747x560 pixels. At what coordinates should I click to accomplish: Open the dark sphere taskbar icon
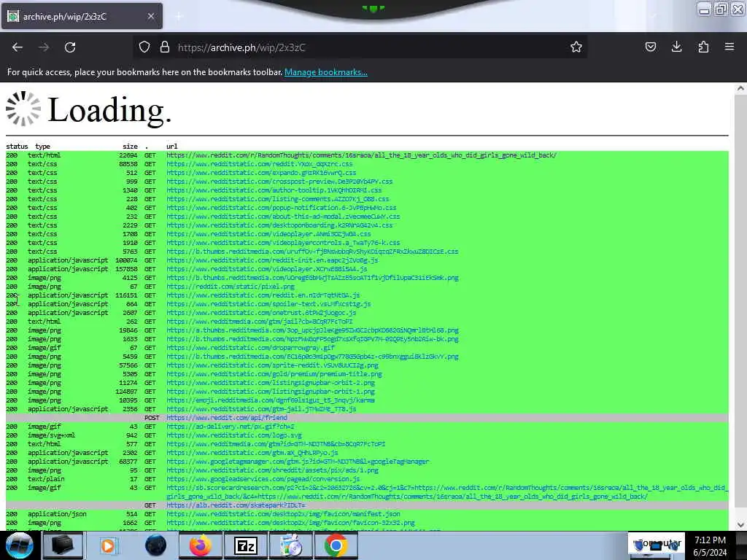click(156, 545)
